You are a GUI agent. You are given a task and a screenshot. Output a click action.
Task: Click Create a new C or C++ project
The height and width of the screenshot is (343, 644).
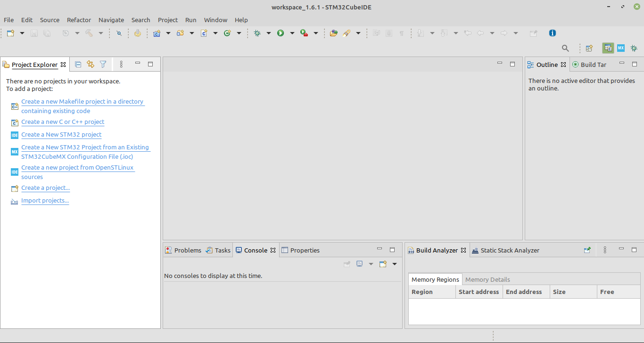point(63,122)
